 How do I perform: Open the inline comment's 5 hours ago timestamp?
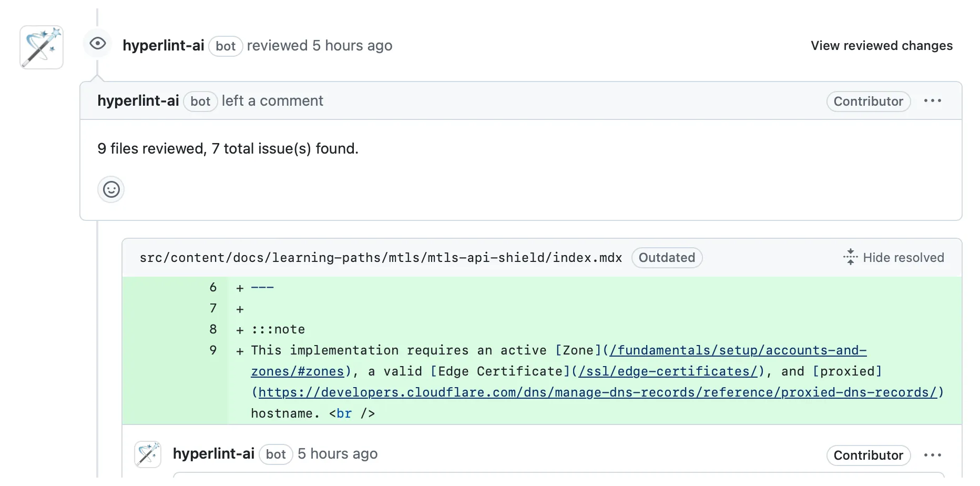[x=338, y=454]
